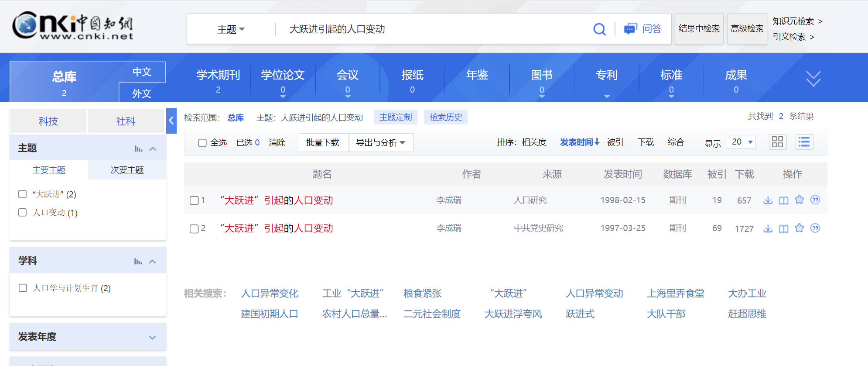868x366 pixels.
Task: Click the search magnifier icon
Action: (599, 29)
